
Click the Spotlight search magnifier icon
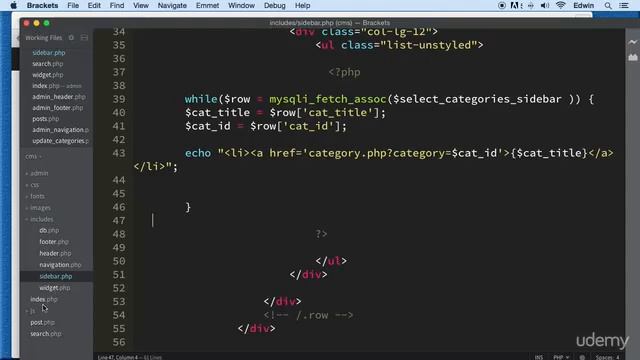(x=608, y=6)
